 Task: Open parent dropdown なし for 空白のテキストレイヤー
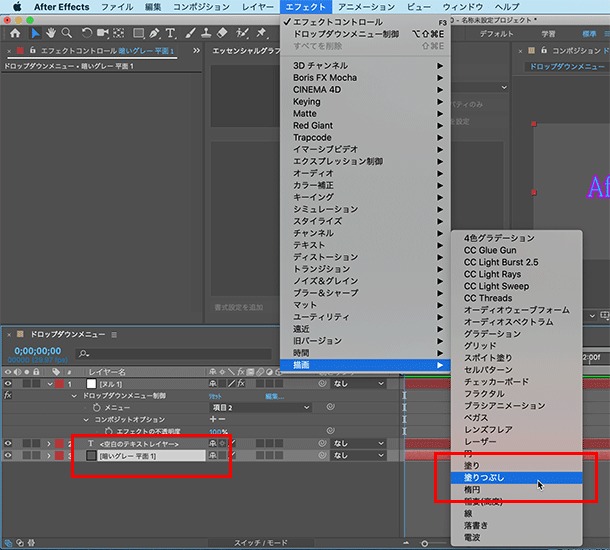click(358, 443)
